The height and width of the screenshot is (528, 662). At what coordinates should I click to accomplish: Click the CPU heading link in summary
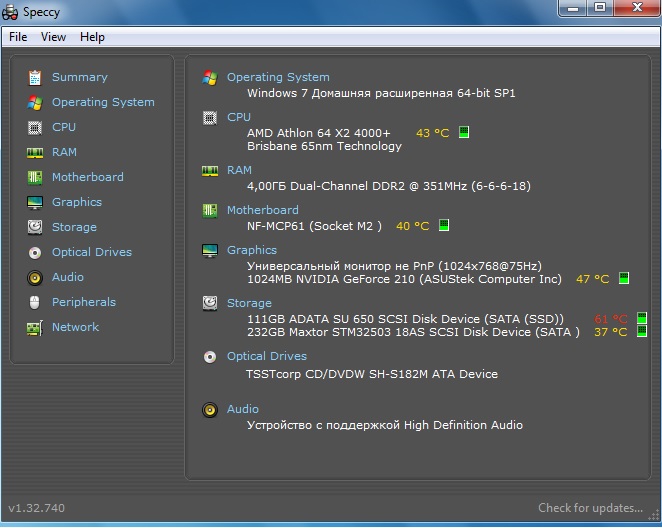[x=239, y=117]
